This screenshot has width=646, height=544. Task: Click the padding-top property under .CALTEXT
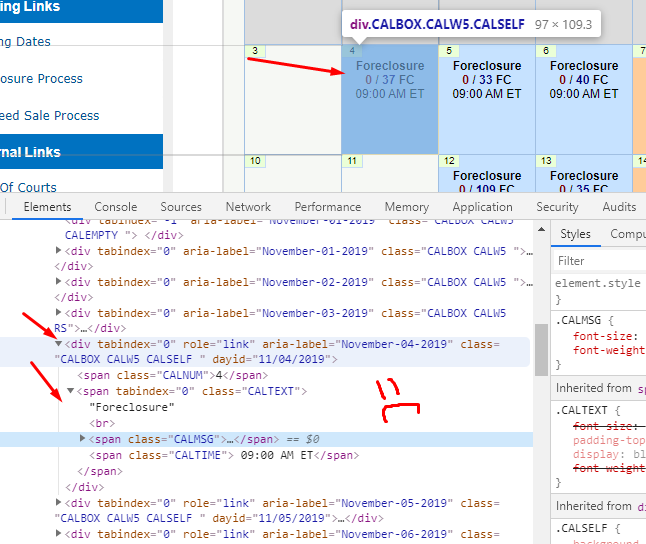click(609, 440)
